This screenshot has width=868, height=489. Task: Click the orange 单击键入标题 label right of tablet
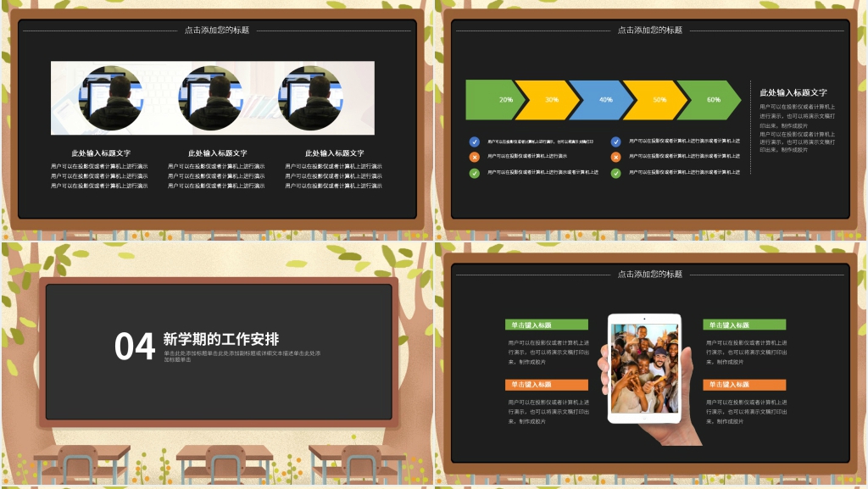(744, 384)
